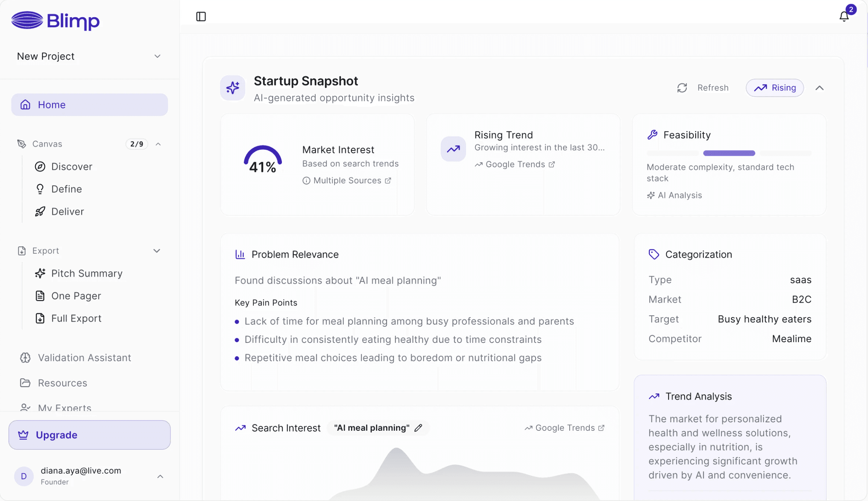Image resolution: width=868 pixels, height=501 pixels.
Task: Click the Key Pain Points heading
Action: click(266, 303)
